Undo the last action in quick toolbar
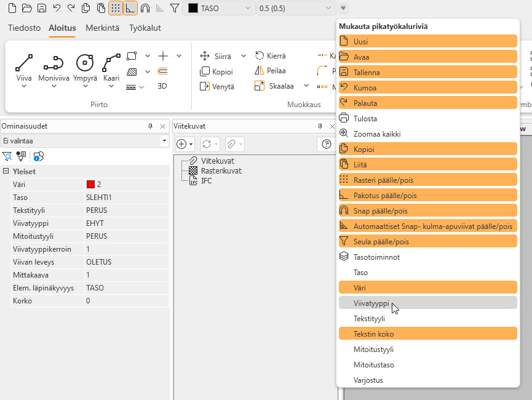The height and width of the screenshot is (400, 532). 57,8
